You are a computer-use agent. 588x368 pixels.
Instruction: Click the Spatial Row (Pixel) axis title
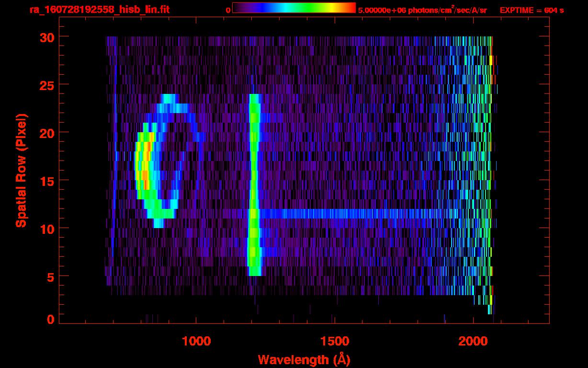[22, 170]
